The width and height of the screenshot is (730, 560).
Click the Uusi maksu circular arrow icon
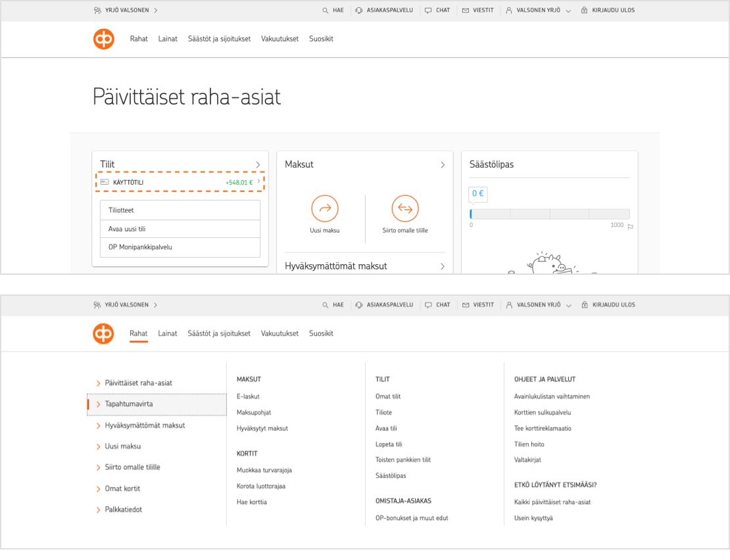coord(325,208)
